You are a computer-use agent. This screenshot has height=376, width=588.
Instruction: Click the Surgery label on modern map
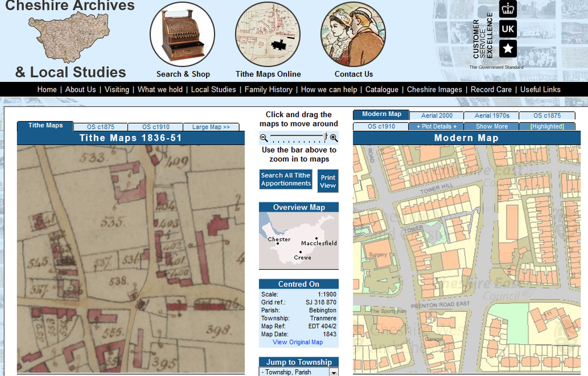pyautogui.click(x=378, y=255)
